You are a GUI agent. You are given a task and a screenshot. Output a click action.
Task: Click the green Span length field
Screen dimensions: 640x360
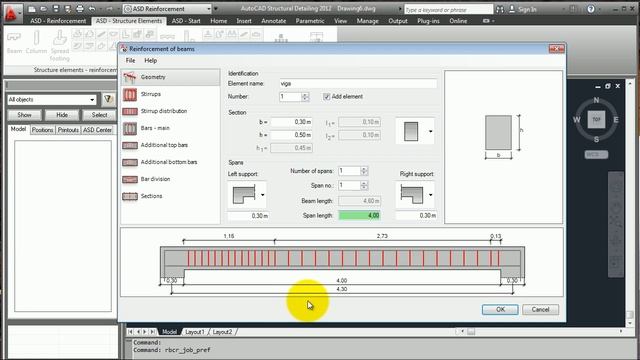tap(360, 216)
